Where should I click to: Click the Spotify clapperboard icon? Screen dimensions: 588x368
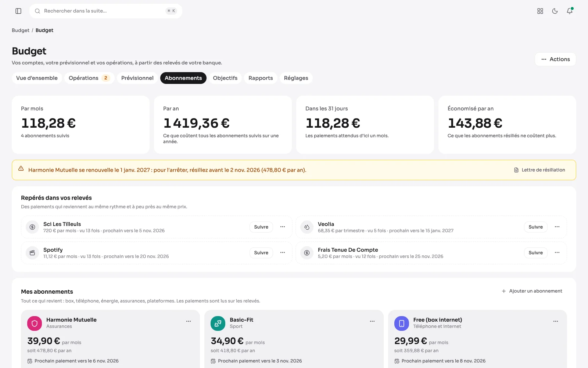point(32,253)
